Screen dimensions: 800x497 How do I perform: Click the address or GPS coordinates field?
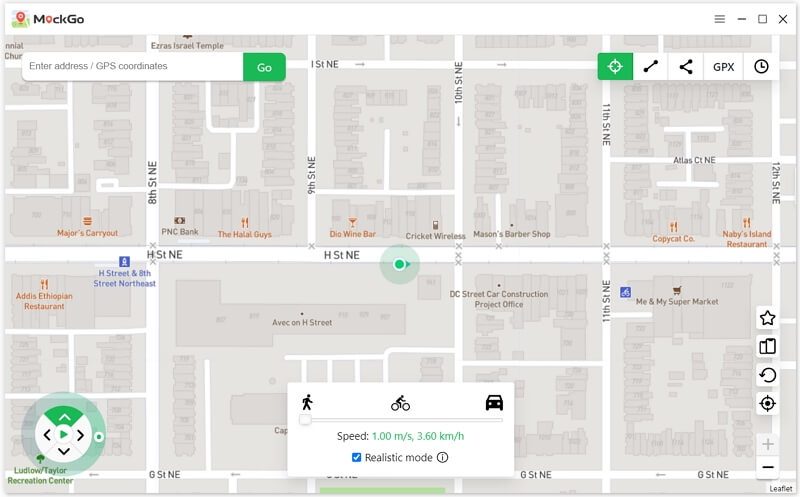(133, 67)
